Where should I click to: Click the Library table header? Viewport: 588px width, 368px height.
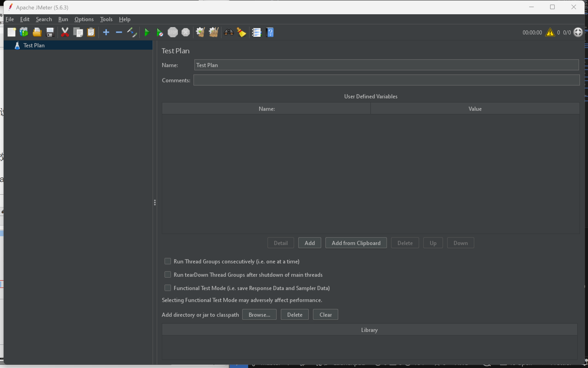[x=369, y=330]
